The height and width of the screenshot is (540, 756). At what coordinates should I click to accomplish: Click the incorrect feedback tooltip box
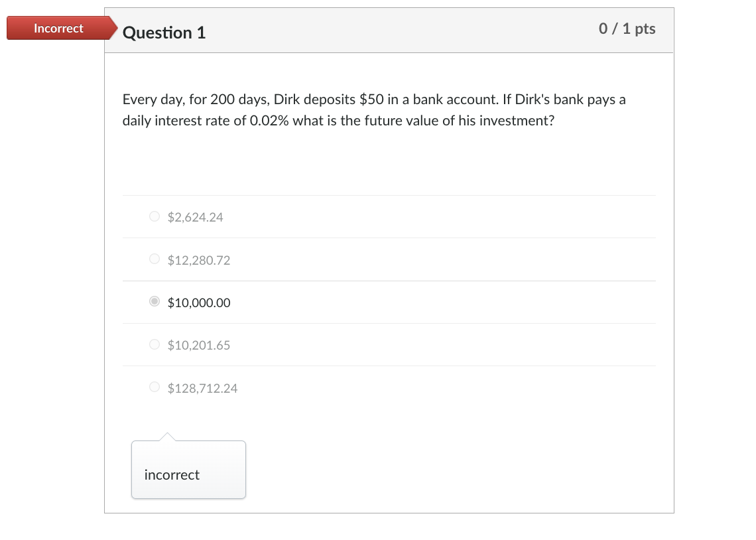tap(188, 470)
